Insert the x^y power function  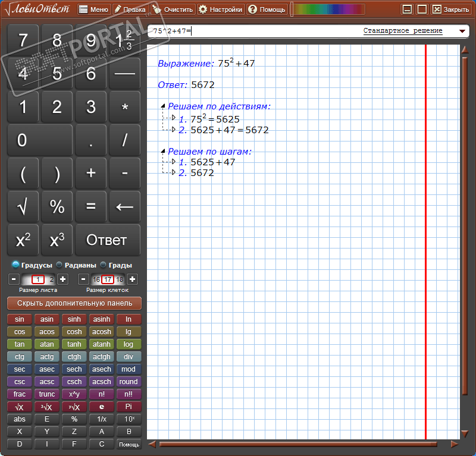click(74, 394)
